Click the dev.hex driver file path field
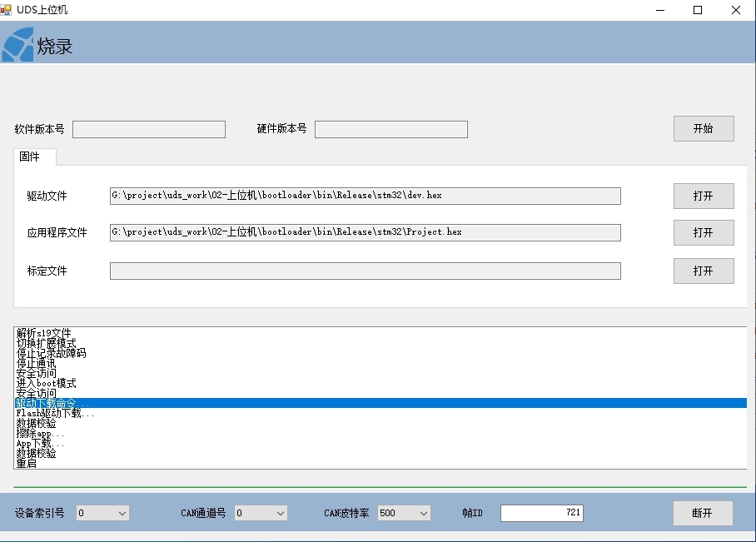This screenshot has height=542, width=756. 365,196
